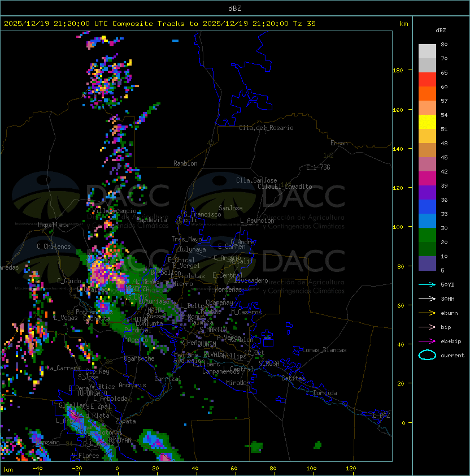Click the 'E_1-736' map label
470x476 pixels.
tap(318, 167)
